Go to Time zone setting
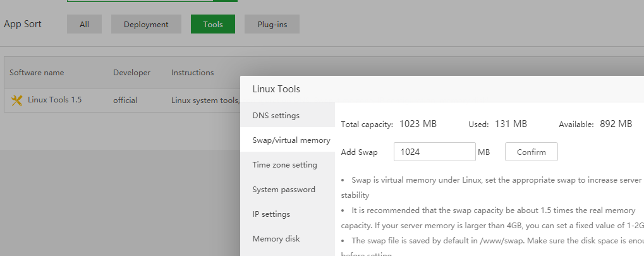Viewport: 644px width, 256px height. click(284, 164)
